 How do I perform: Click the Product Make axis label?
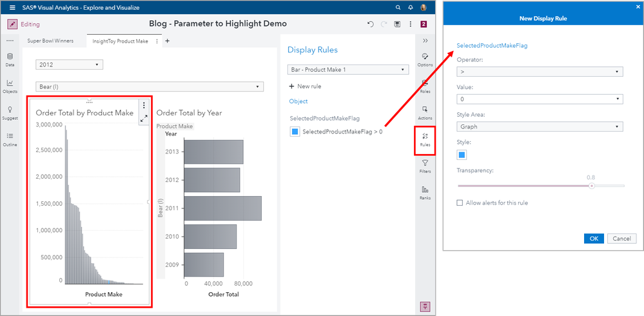(x=104, y=294)
